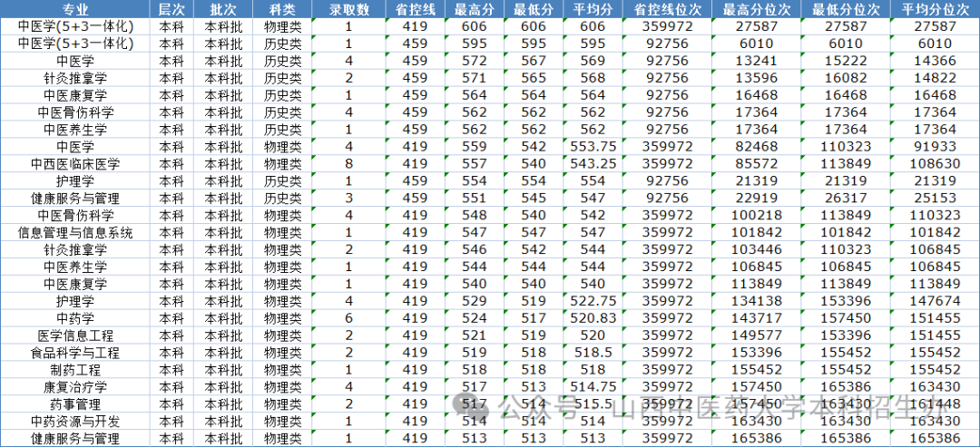Click the 省控线 column header
This screenshot has height=447, width=980.
point(415,10)
